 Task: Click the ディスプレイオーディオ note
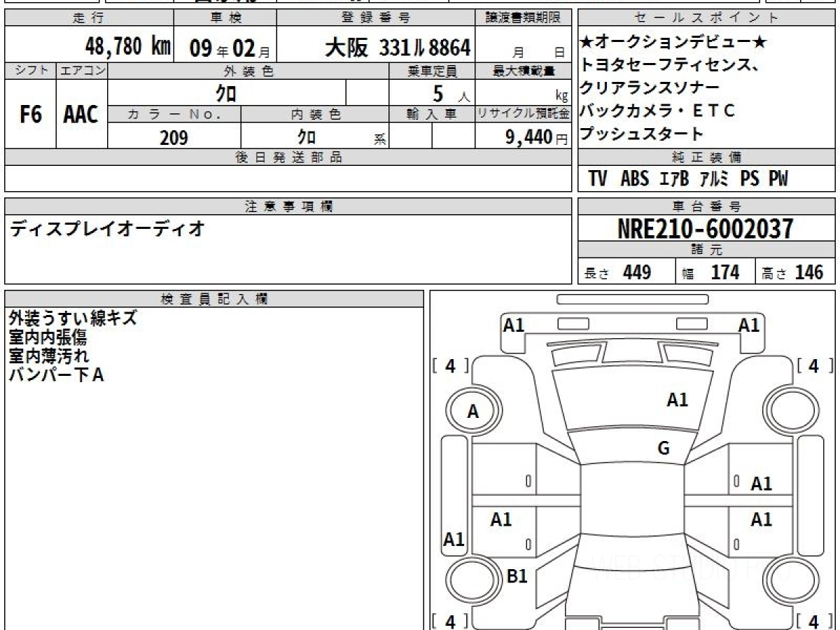[x=106, y=228]
